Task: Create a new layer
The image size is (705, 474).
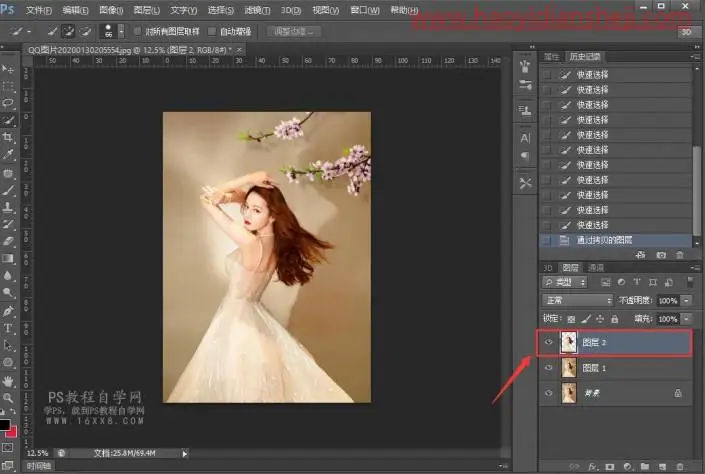Action: 662,467
